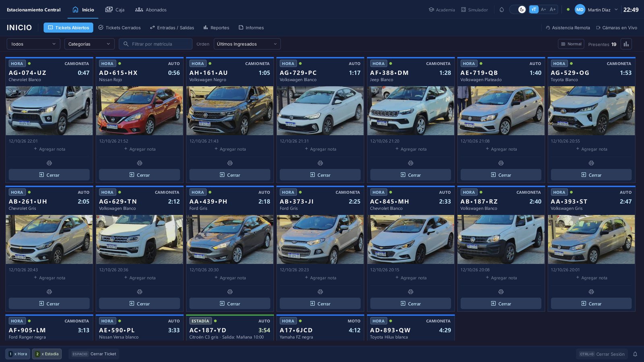Image resolution: width=644 pixels, height=362 pixels.
Task: Print the ticket for AB•373•JI
Action: [320, 292]
